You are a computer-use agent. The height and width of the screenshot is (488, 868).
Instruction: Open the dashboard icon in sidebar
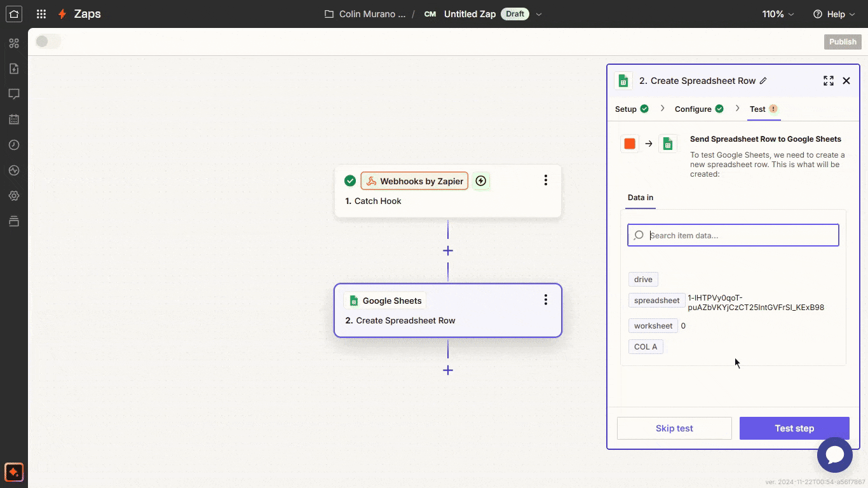[x=14, y=43]
